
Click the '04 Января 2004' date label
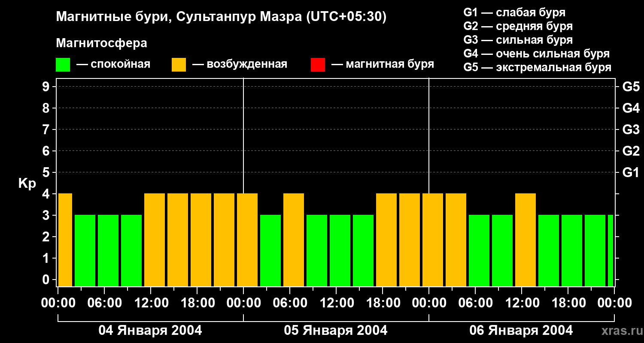click(x=150, y=331)
